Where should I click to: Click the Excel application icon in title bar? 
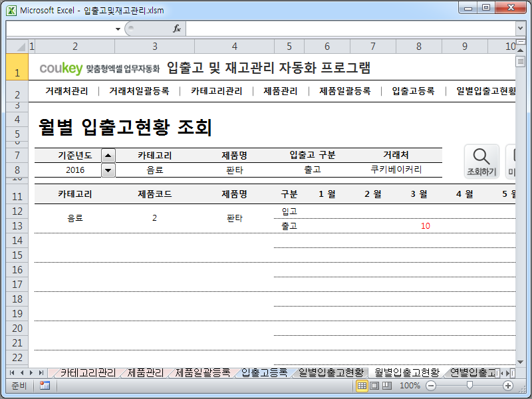click(11, 11)
